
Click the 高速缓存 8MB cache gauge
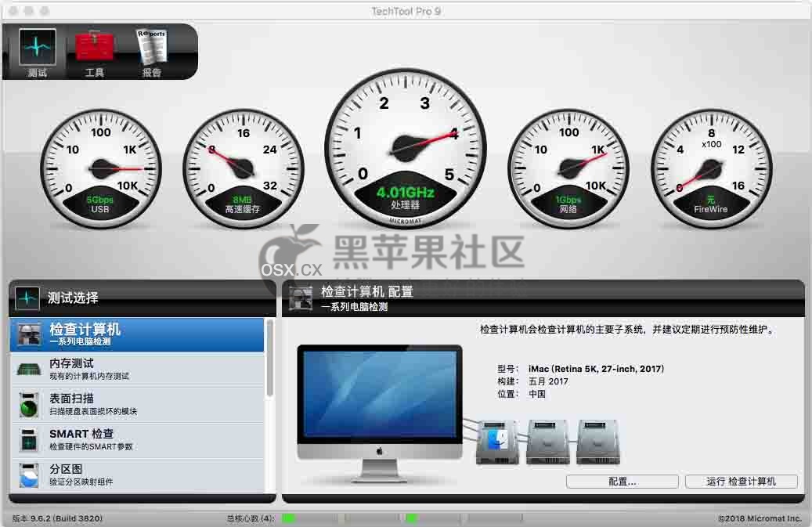[x=243, y=169]
